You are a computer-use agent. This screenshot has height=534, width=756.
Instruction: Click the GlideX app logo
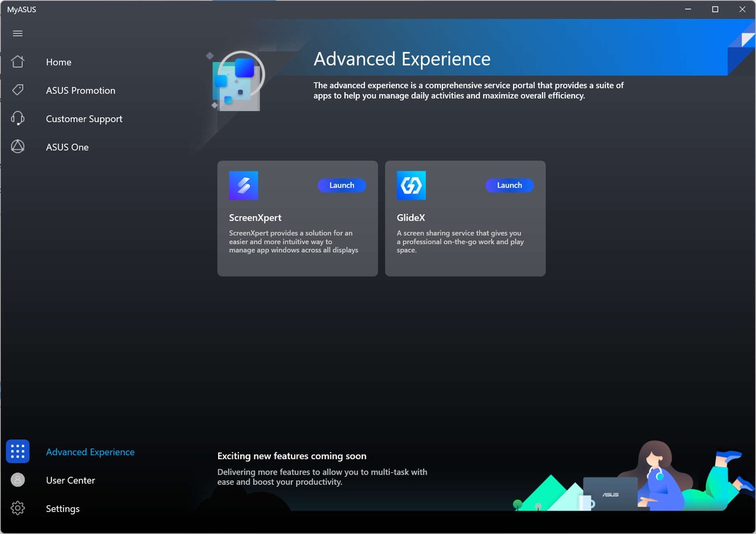[411, 186]
